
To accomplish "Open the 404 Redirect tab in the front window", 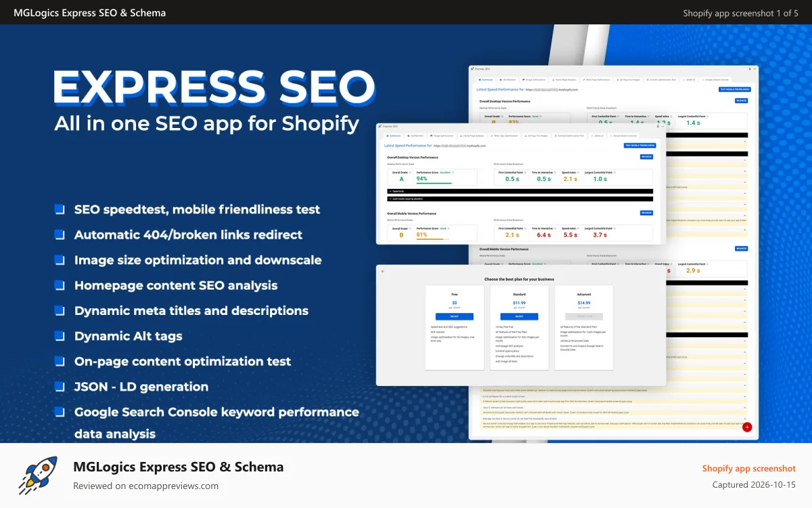I will (415, 136).
